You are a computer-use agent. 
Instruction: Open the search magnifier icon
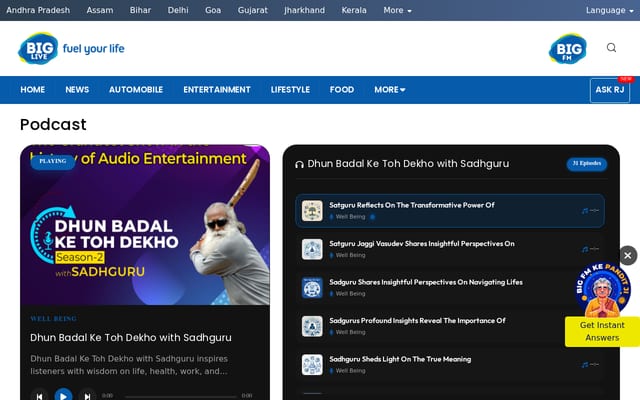[611, 48]
